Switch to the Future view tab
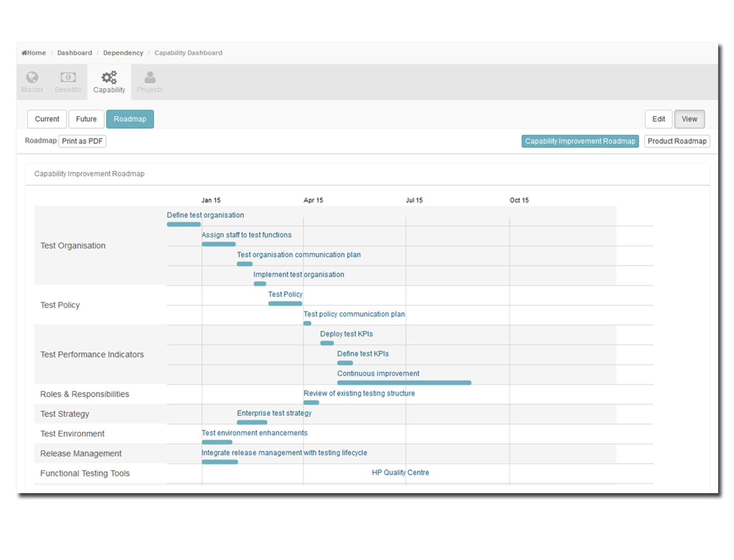Viewport: 734px width, 560px height. (86, 119)
